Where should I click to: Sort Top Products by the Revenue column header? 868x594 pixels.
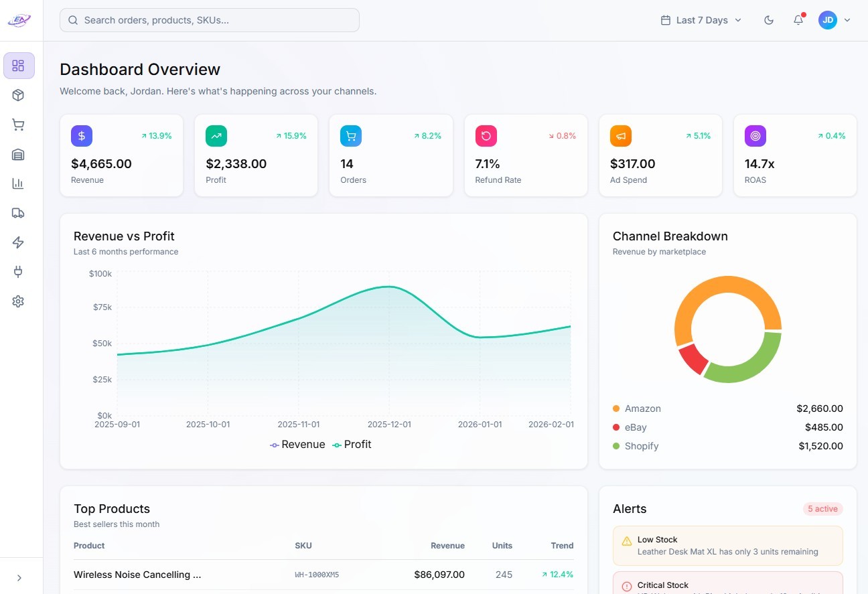point(447,545)
